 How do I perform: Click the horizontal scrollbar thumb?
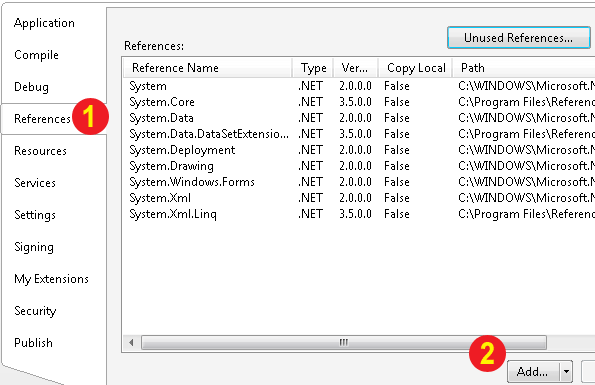pos(344,343)
